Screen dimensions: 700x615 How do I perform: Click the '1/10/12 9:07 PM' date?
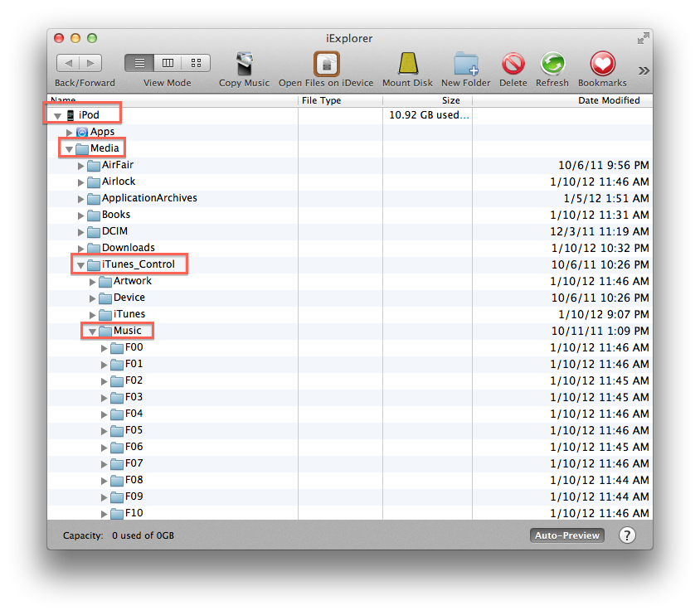(604, 314)
